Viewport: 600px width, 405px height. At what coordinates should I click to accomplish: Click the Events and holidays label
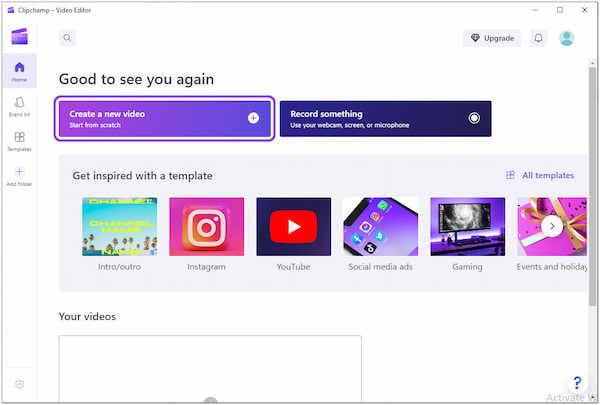552,267
